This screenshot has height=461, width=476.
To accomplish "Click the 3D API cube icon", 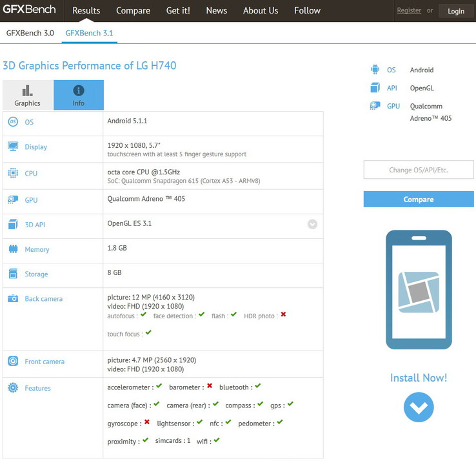I will click(13, 224).
